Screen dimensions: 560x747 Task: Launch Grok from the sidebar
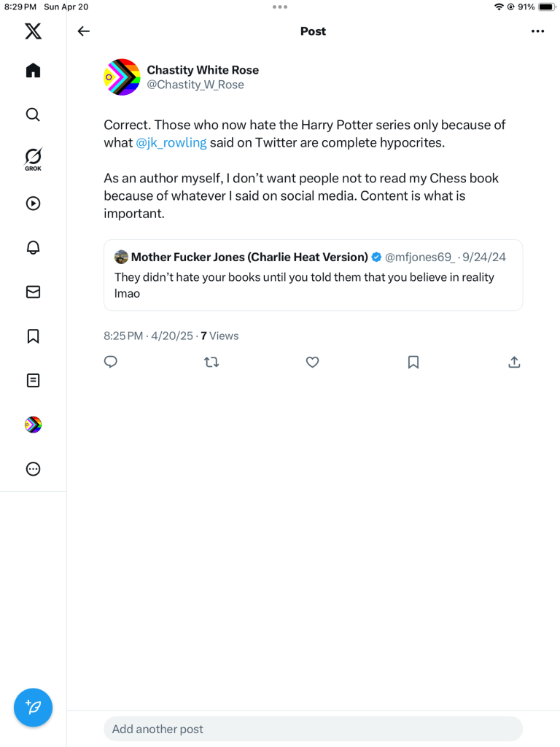click(x=33, y=158)
